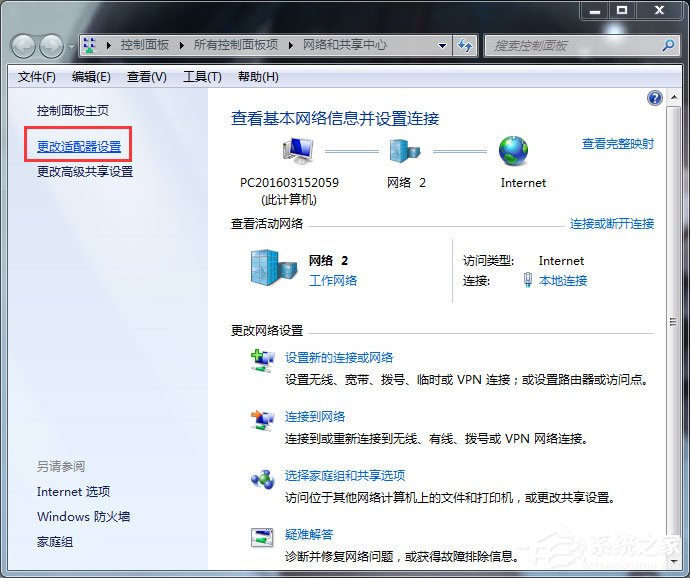Go to 控制面板主页

point(73,110)
